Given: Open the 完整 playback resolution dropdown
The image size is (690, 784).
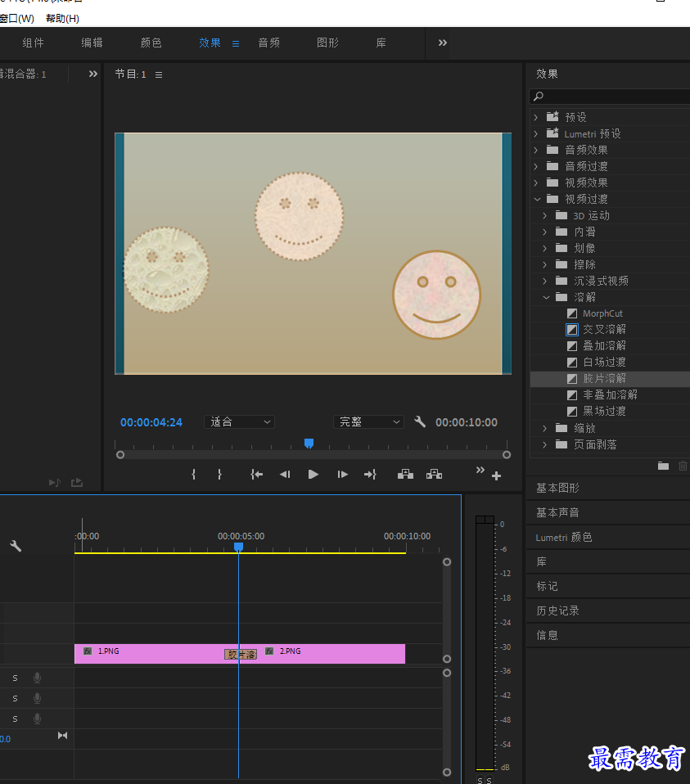Looking at the screenshot, I should (x=368, y=422).
